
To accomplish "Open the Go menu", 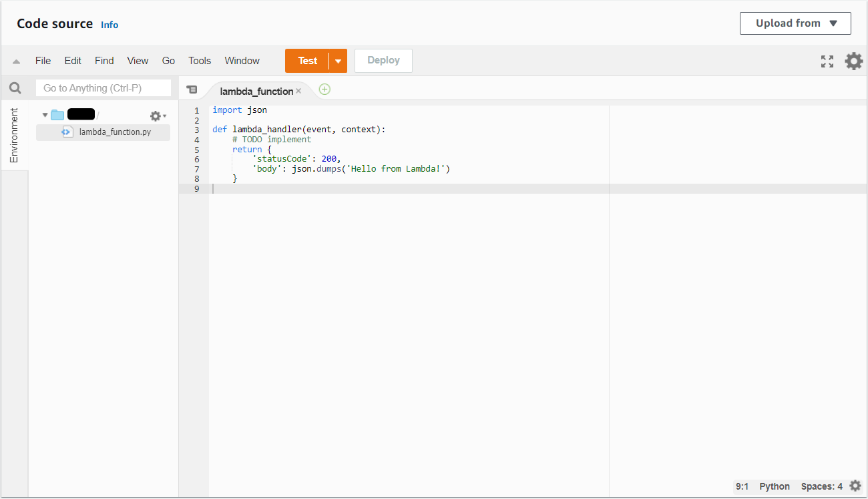I will click(168, 61).
